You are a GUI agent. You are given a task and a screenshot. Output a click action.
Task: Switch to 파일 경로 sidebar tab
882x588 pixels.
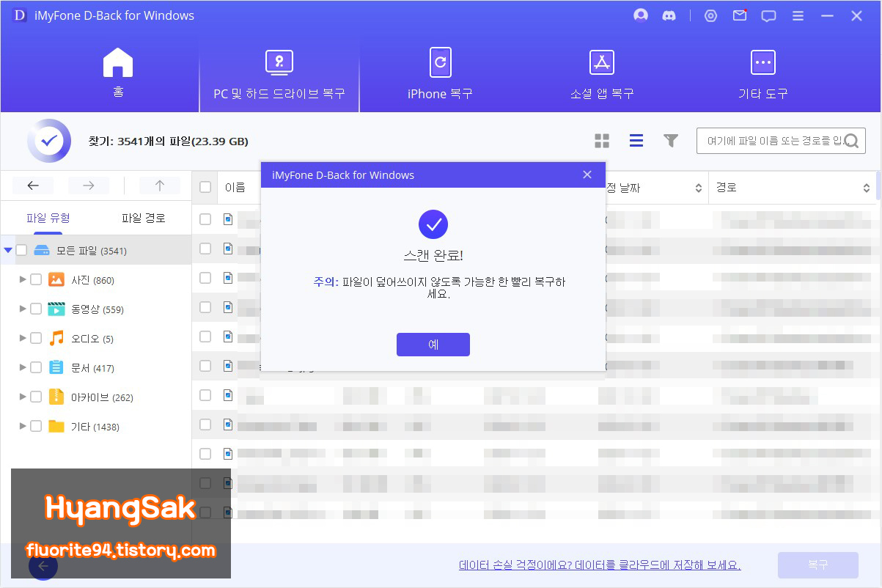(144, 218)
